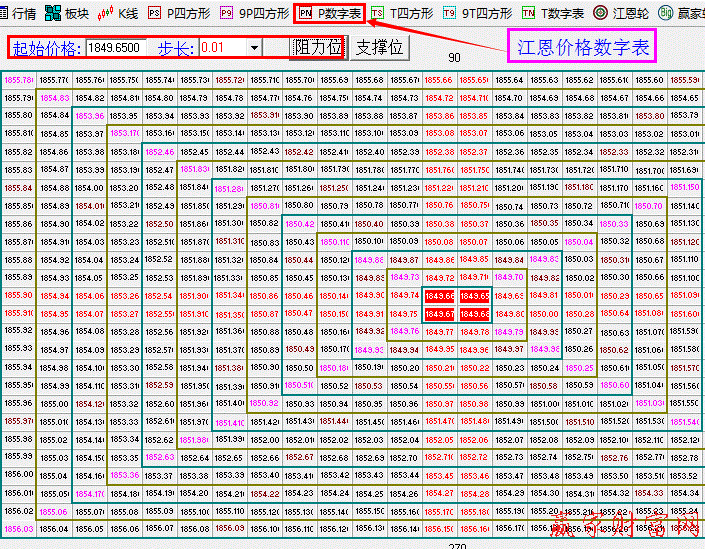The image size is (705, 549).
Task: Click the magenta 1849.73 price cell
Action: click(x=404, y=278)
